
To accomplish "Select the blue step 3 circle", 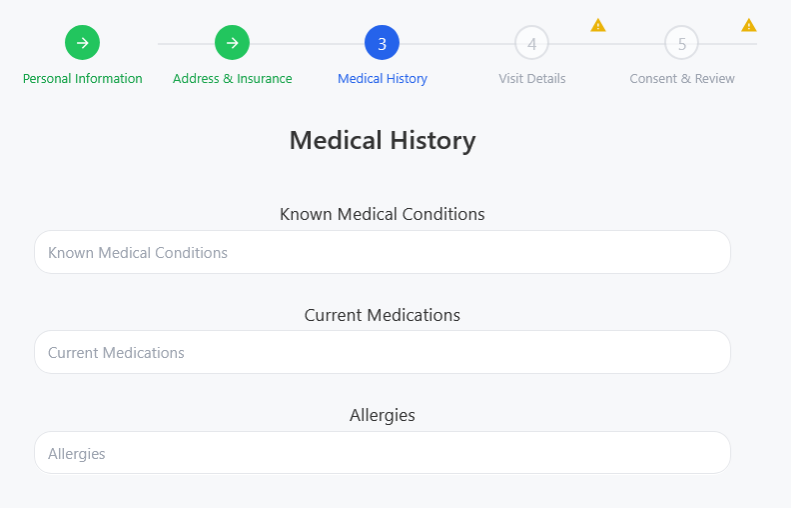I will point(382,43).
